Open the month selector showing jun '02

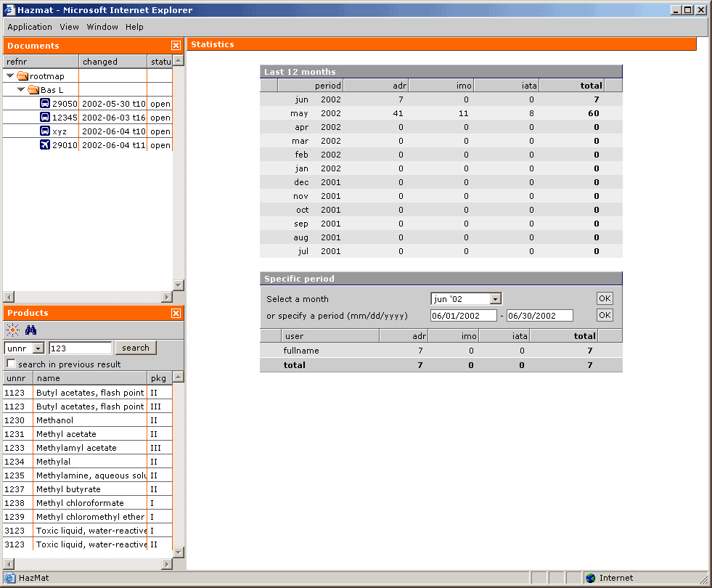tap(495, 299)
